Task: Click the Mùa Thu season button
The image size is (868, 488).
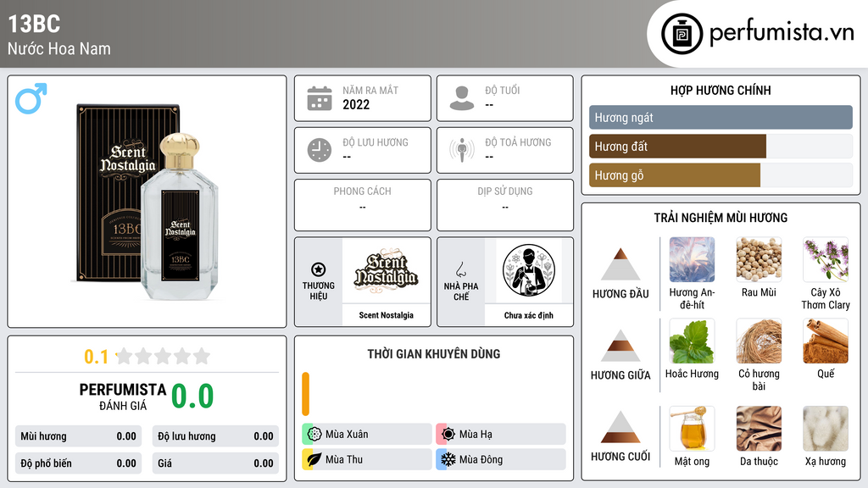Action: coord(367,459)
